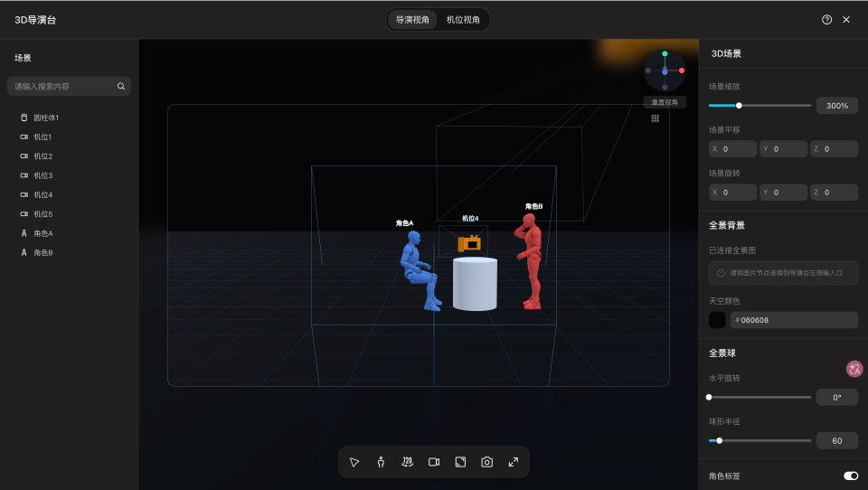Image resolution: width=868 pixels, height=490 pixels.
Task: Click the person icon beside 角色B
Action: click(x=24, y=252)
